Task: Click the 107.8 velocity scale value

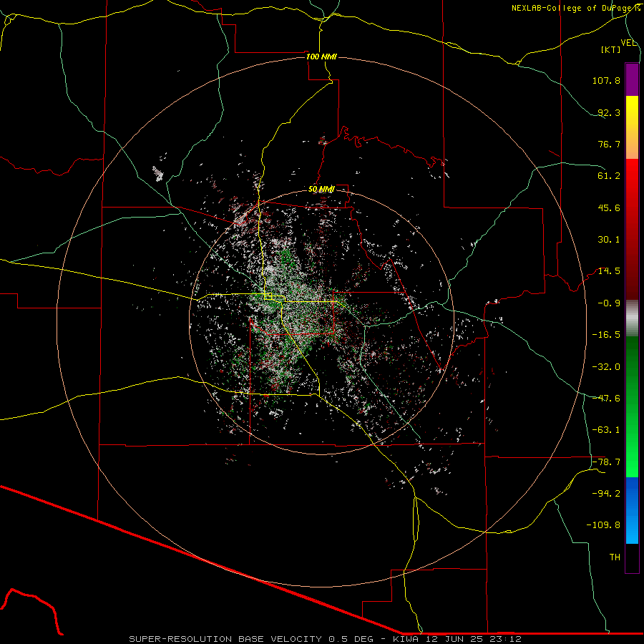Action: click(606, 80)
